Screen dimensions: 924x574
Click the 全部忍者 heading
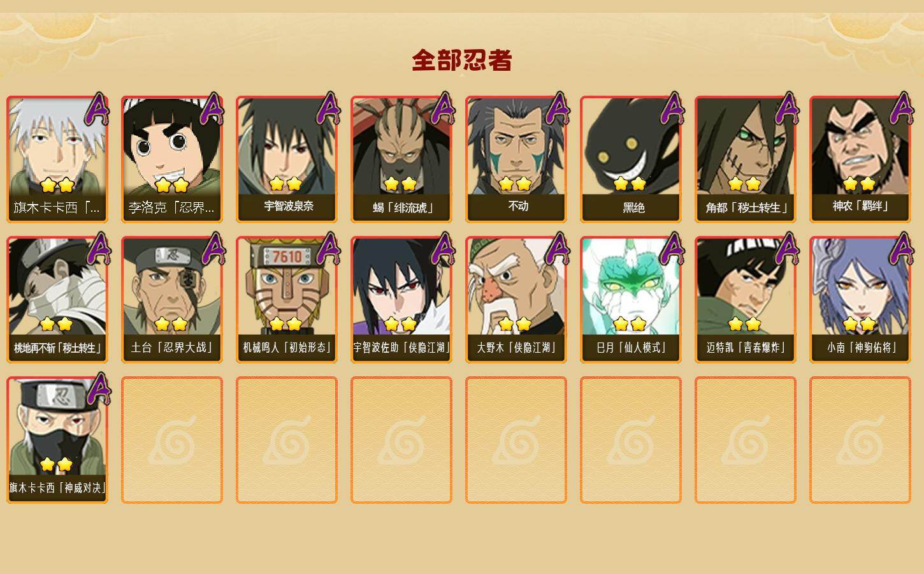tap(462, 60)
